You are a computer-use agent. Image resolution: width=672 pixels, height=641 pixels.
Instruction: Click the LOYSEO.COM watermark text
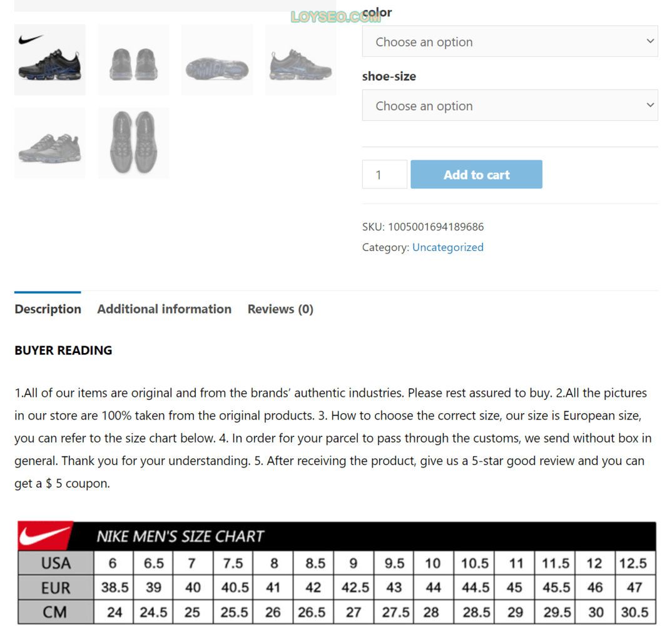click(336, 17)
